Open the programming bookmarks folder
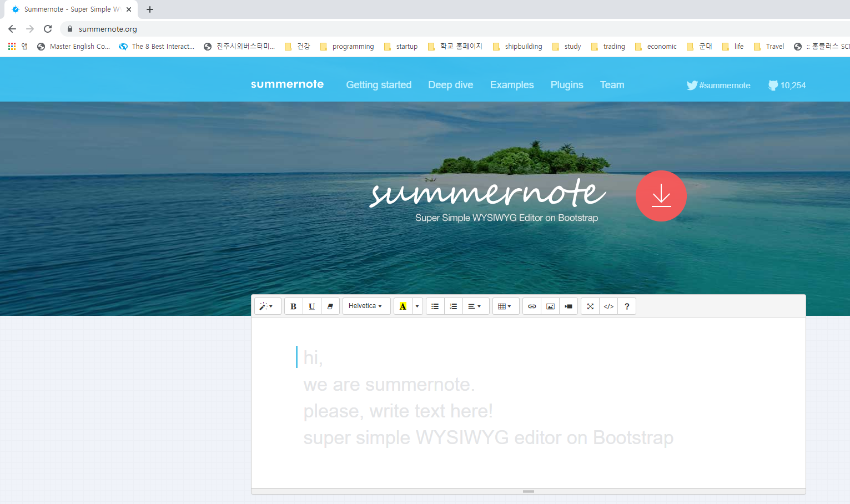This screenshot has width=850, height=504. click(x=347, y=47)
